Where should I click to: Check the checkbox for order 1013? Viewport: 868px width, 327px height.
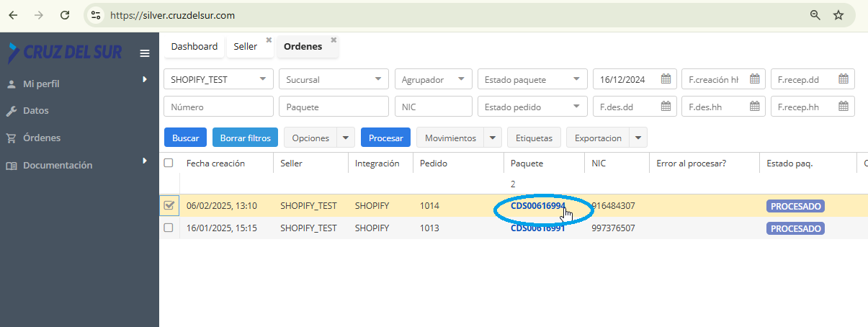coord(169,228)
